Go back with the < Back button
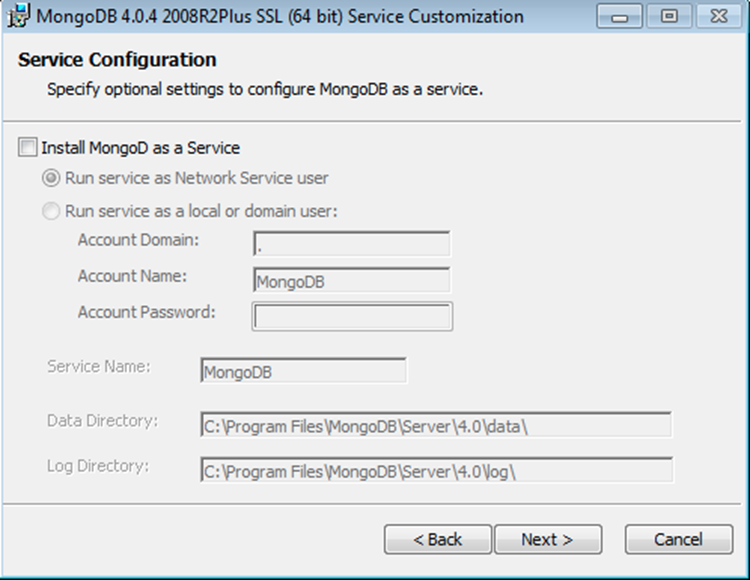The image size is (750, 580). coord(438,540)
